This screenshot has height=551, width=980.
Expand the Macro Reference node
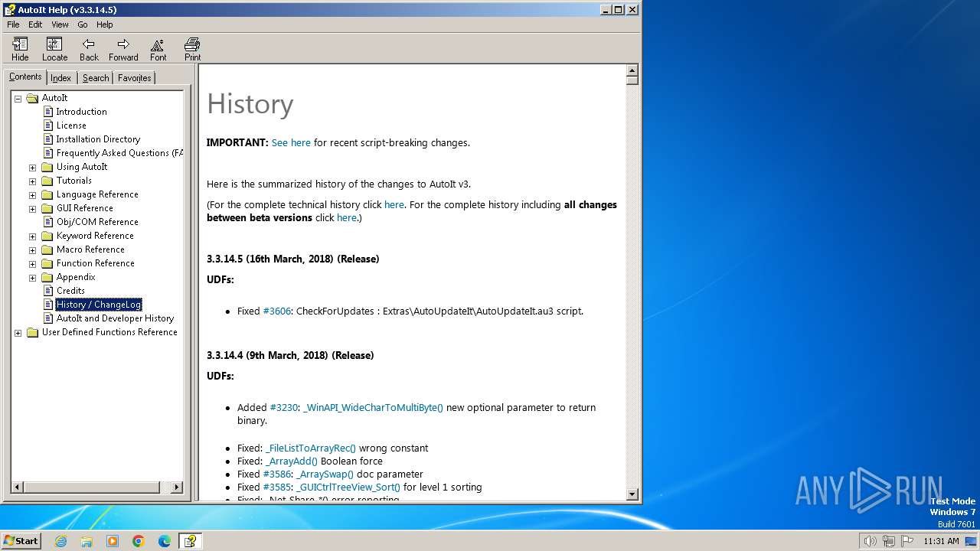tap(32, 250)
